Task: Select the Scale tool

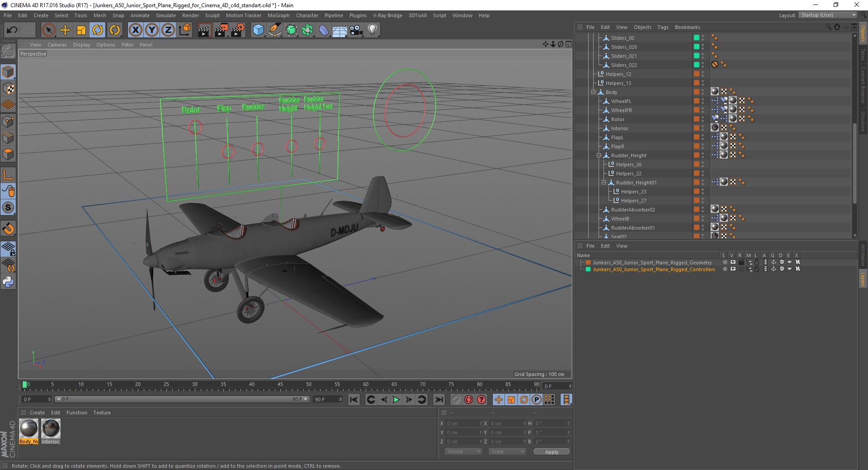Action: pyautogui.click(x=81, y=30)
